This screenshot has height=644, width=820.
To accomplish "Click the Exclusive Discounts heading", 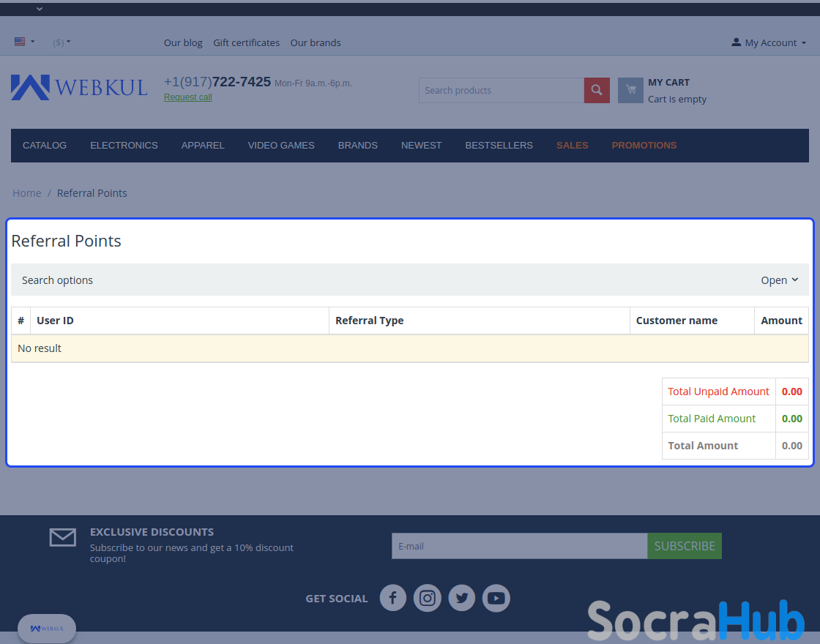I will 152,532.
